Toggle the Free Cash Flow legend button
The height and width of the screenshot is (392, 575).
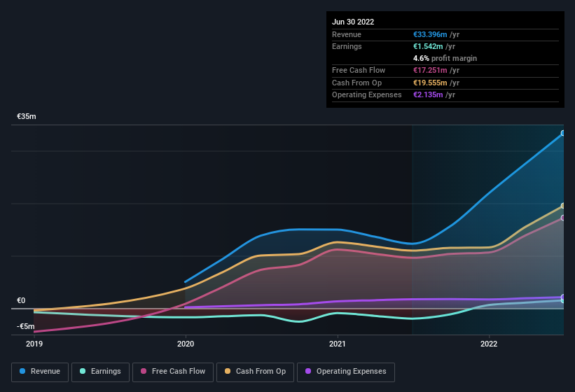[173, 372]
